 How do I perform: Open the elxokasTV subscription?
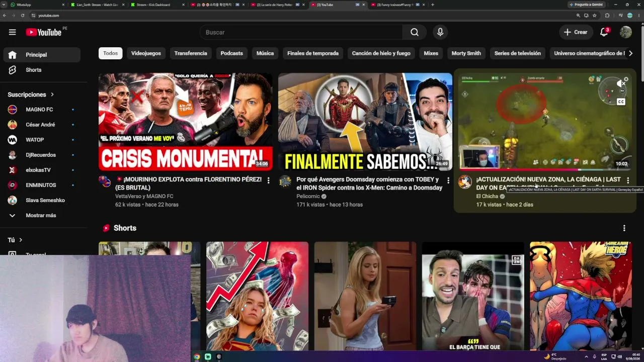coord(42,170)
